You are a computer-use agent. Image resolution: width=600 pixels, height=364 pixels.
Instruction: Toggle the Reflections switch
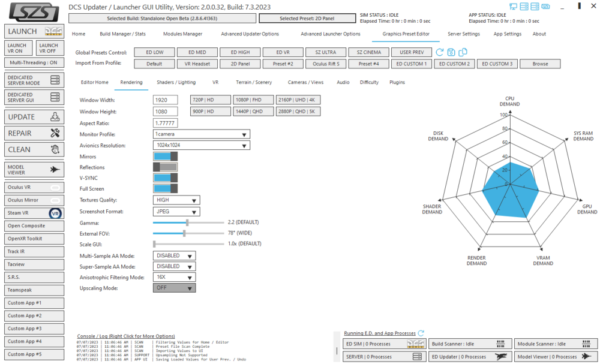pos(166,167)
